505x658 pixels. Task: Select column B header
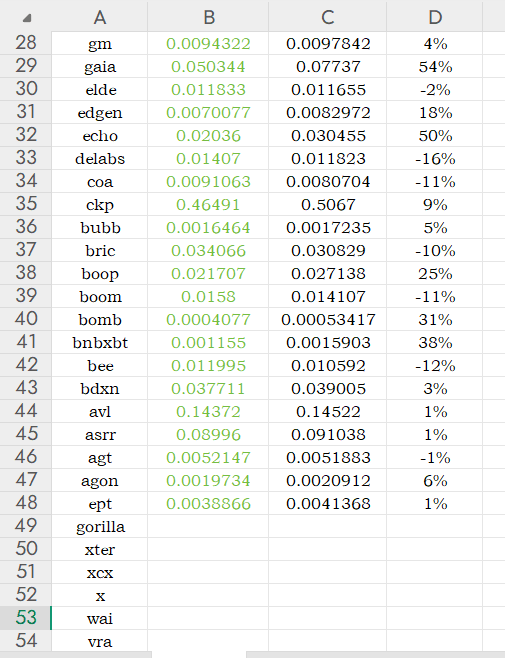208,17
